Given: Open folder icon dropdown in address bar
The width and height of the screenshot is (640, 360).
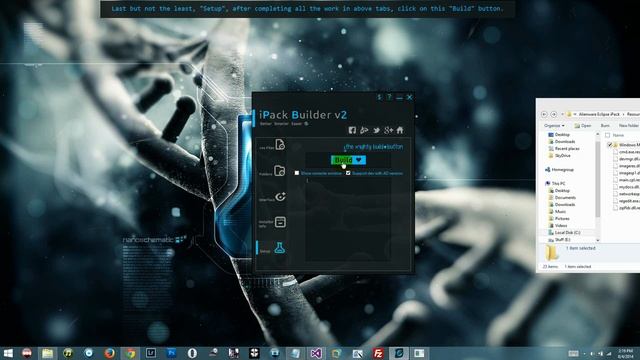Looking at the screenshot, I should tap(575, 114).
